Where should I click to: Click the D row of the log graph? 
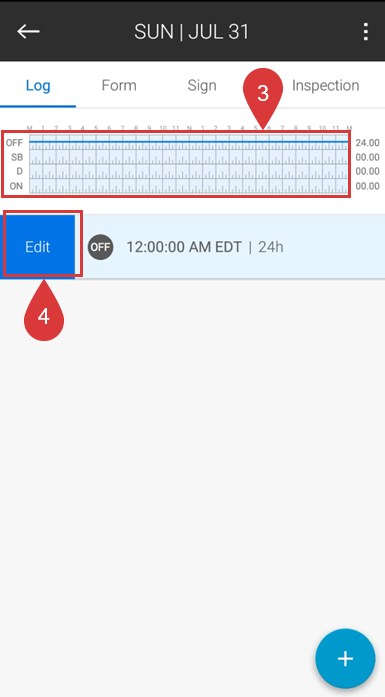188,171
